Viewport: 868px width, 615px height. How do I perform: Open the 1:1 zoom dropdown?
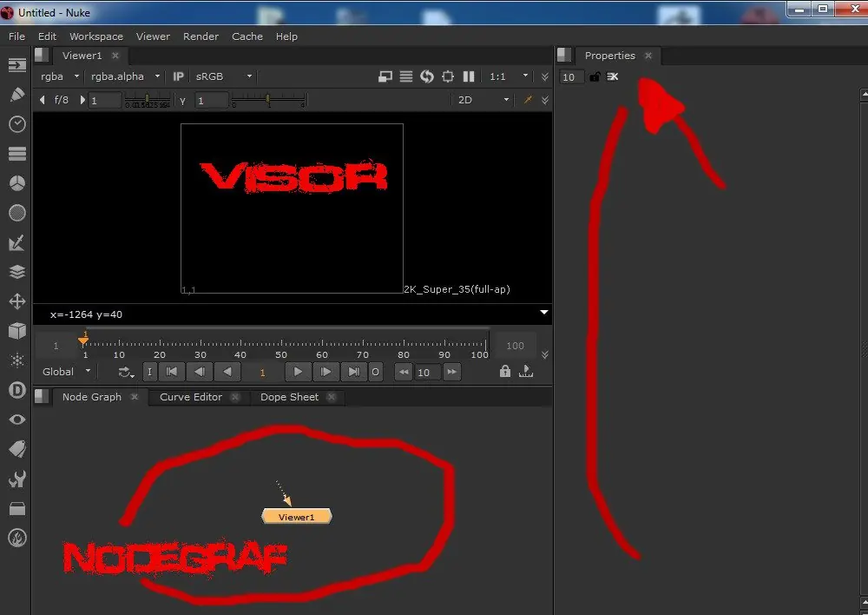point(509,76)
